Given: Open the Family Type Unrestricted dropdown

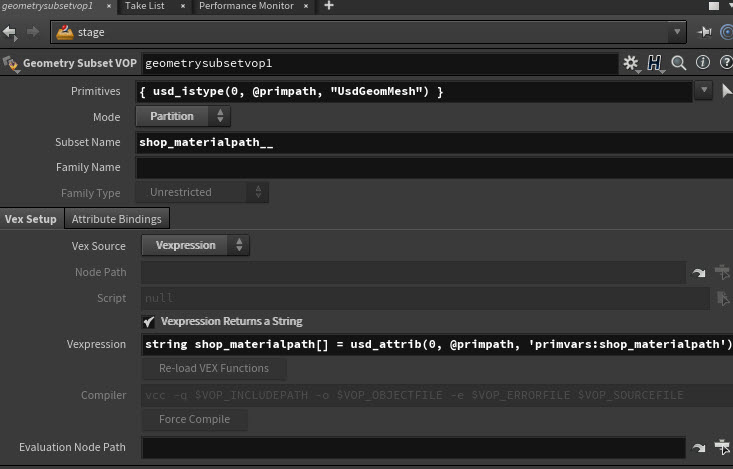Looking at the screenshot, I should coord(202,192).
